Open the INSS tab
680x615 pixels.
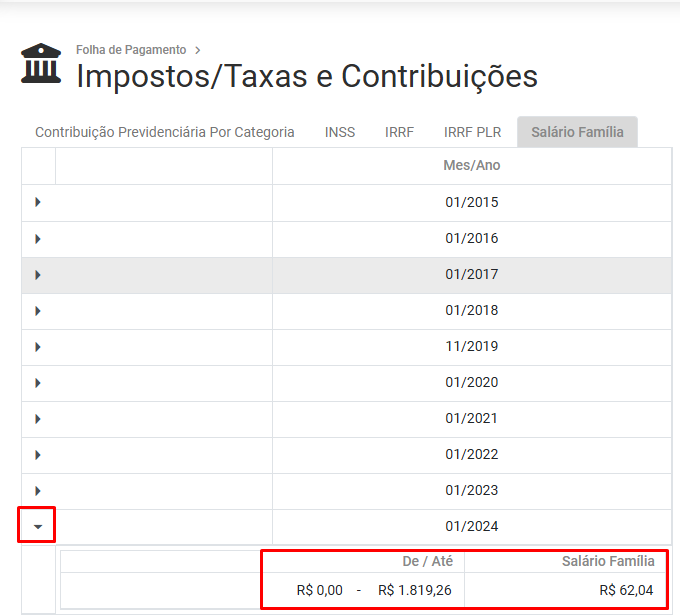tap(340, 132)
